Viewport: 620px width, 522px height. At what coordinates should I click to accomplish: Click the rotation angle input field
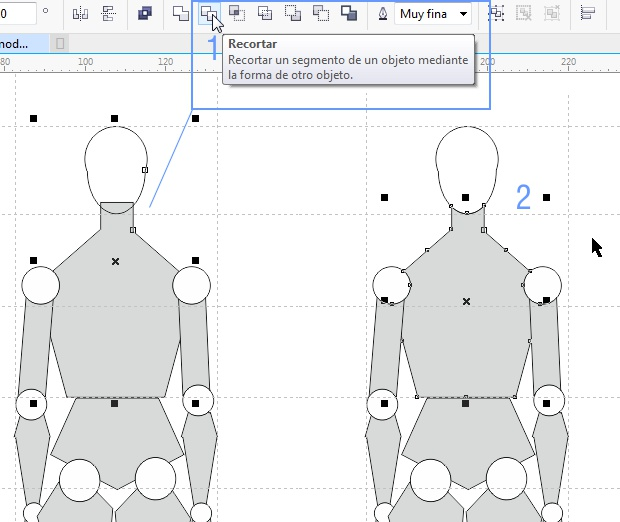click(x=17, y=13)
